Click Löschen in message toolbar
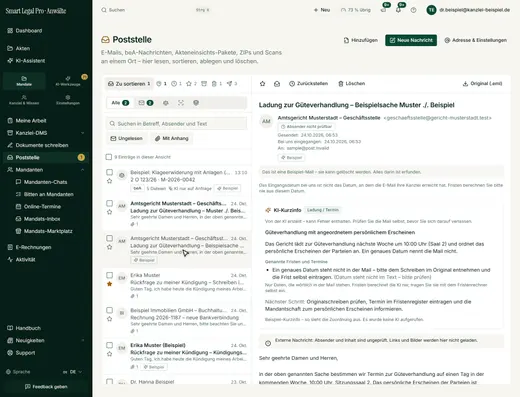Viewport: 520px width, 397px height. pos(352,84)
